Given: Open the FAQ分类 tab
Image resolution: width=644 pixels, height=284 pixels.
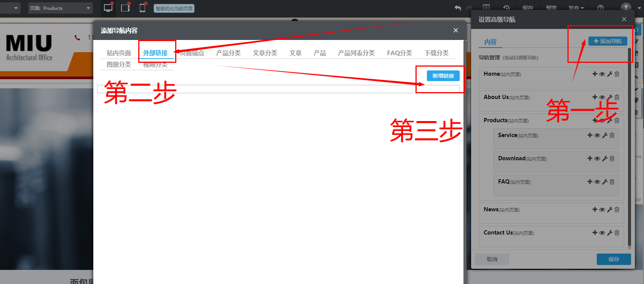Looking at the screenshot, I should coord(400,53).
